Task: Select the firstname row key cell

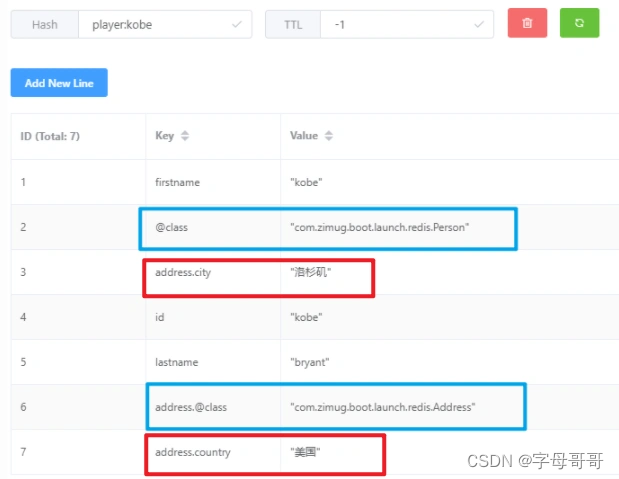Action: 177,182
